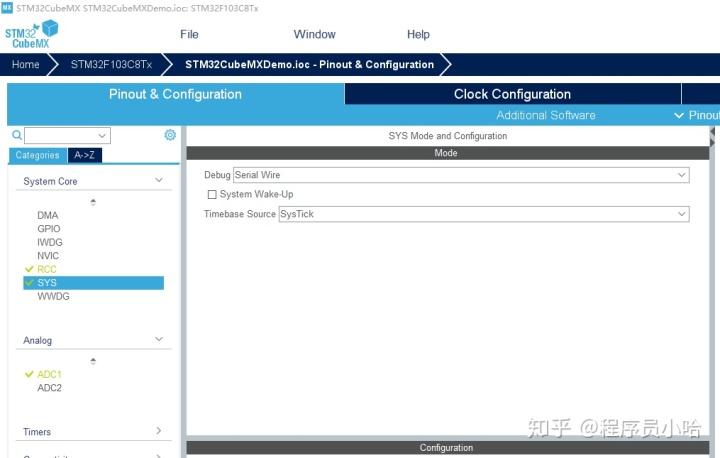
Task: Select ADC1 under Analog
Action: (x=49, y=374)
